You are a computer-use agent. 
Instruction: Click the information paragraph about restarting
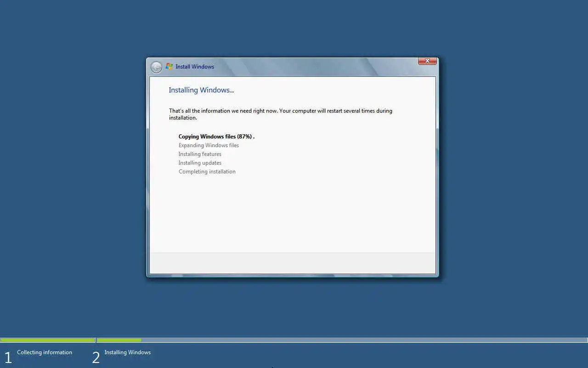tap(281, 114)
